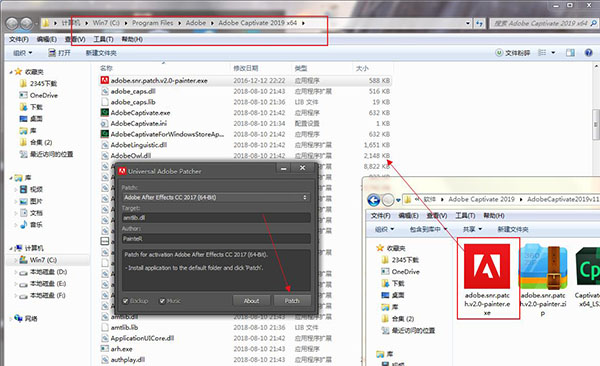The width and height of the screenshot is (600, 366).
Task: Toggle the preview pane icon
Action: click(570, 53)
